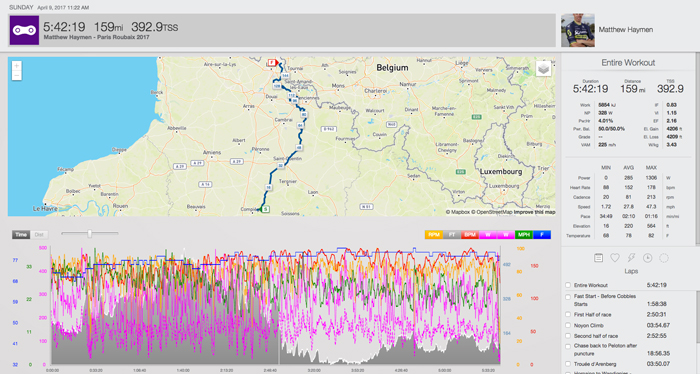
Task: Click the Luxembourg country label on map
Action: tap(500, 172)
